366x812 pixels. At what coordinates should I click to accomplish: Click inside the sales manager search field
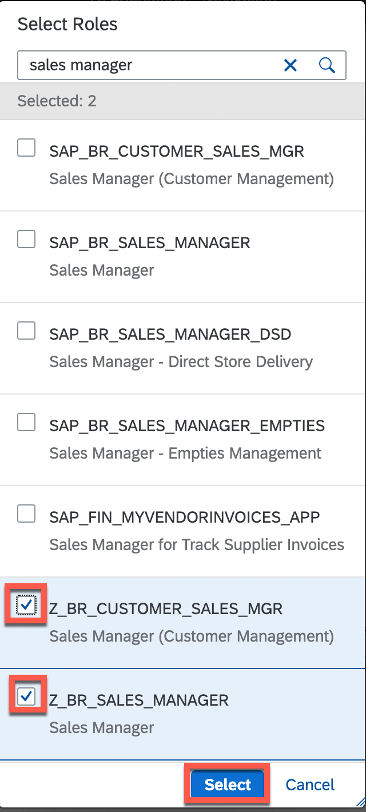[150, 65]
